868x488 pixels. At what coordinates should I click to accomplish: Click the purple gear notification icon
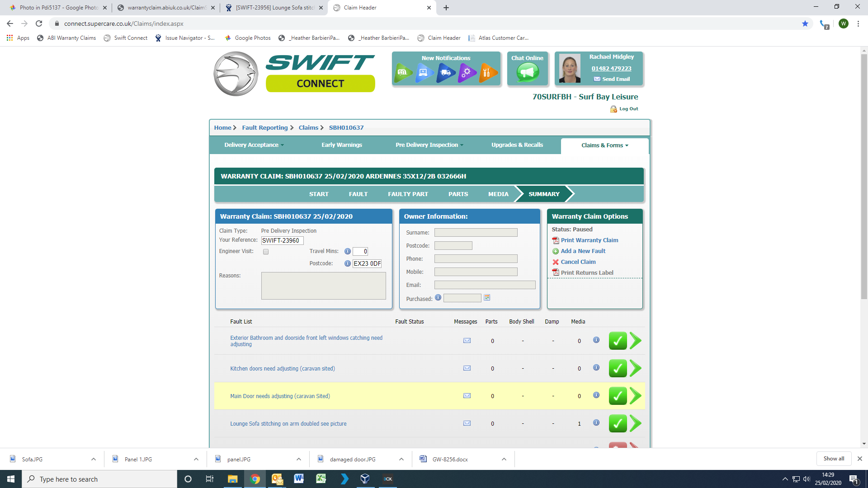pos(467,72)
